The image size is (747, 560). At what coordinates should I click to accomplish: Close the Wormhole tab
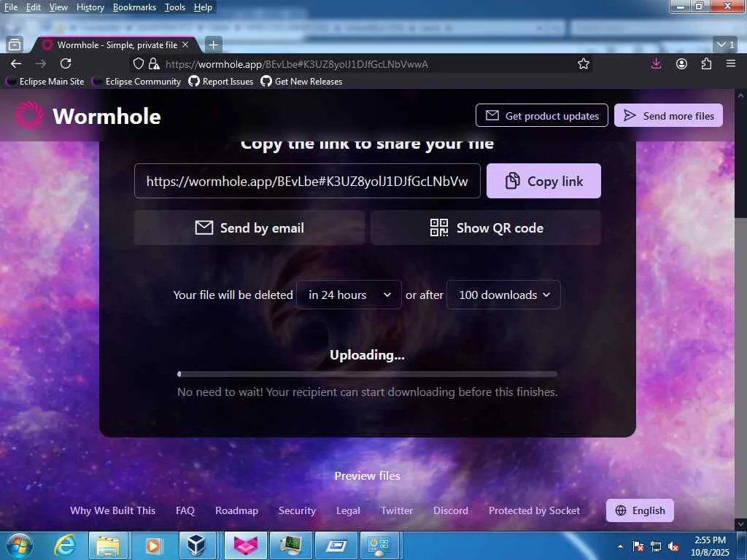[x=185, y=44]
